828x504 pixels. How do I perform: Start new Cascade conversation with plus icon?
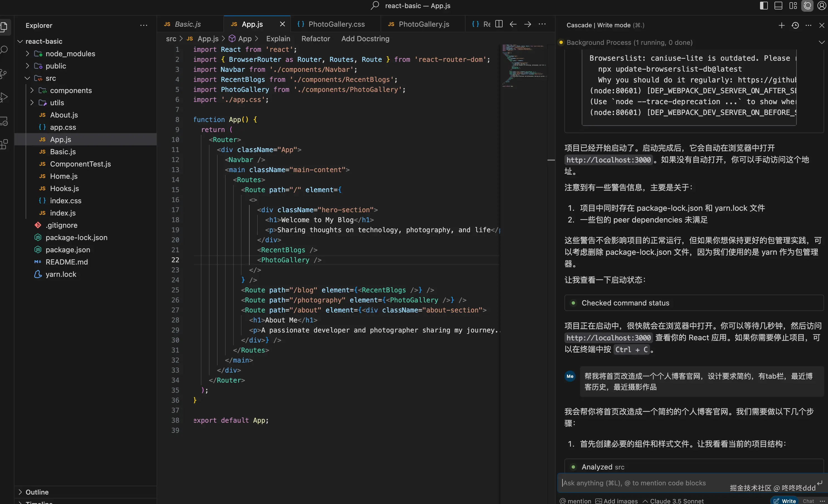pyautogui.click(x=782, y=25)
